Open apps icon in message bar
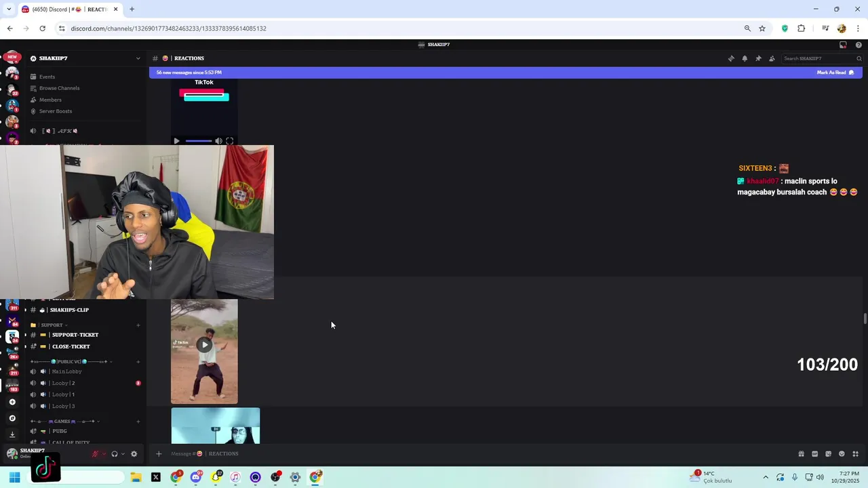Screen dimensions: 868x488 [855, 453]
